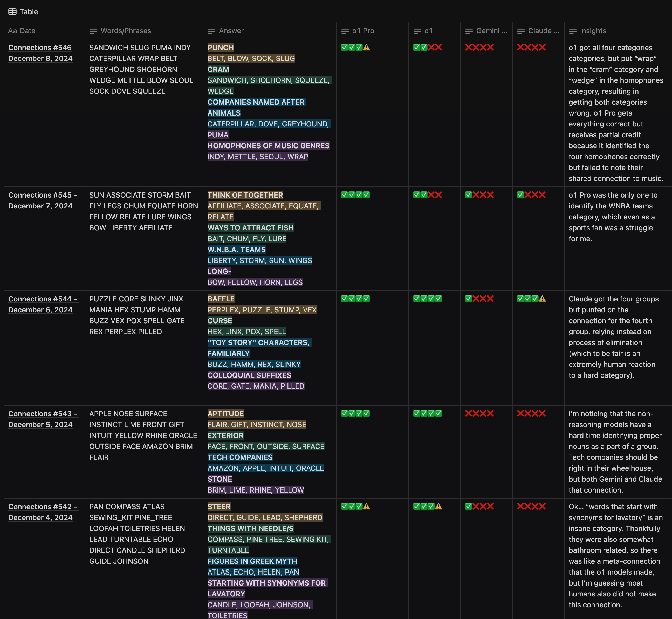The width and height of the screenshot is (672, 619).
Task: Click the words cell starting APPLE NOSE SURFACE
Action: [143, 435]
